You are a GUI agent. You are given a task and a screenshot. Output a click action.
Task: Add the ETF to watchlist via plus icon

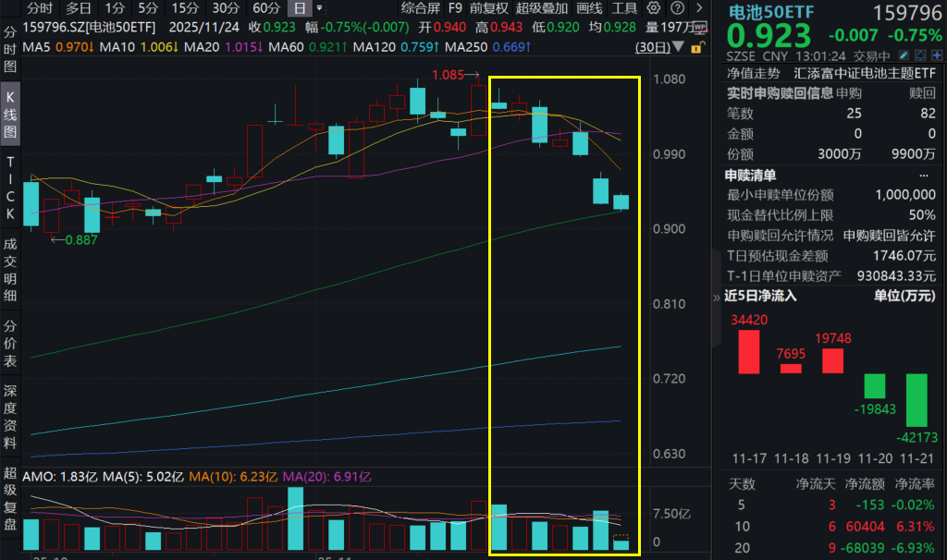[938, 55]
